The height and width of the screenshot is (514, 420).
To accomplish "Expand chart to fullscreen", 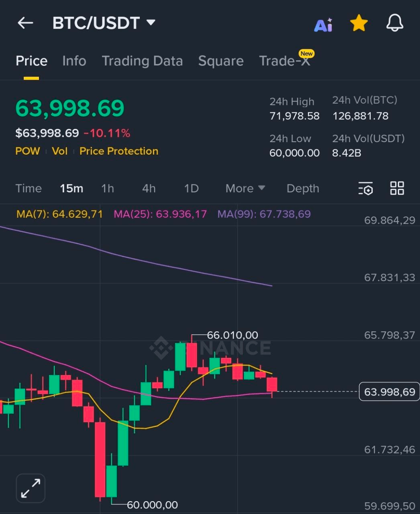I will (31, 488).
